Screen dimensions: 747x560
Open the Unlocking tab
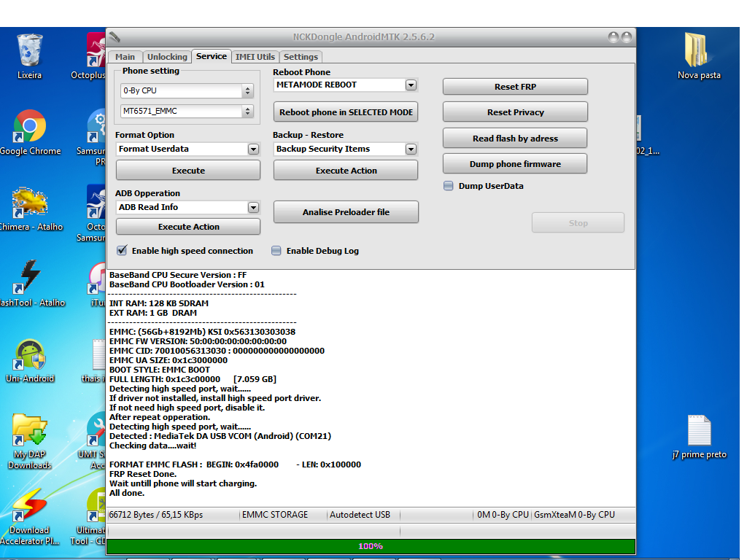(167, 57)
